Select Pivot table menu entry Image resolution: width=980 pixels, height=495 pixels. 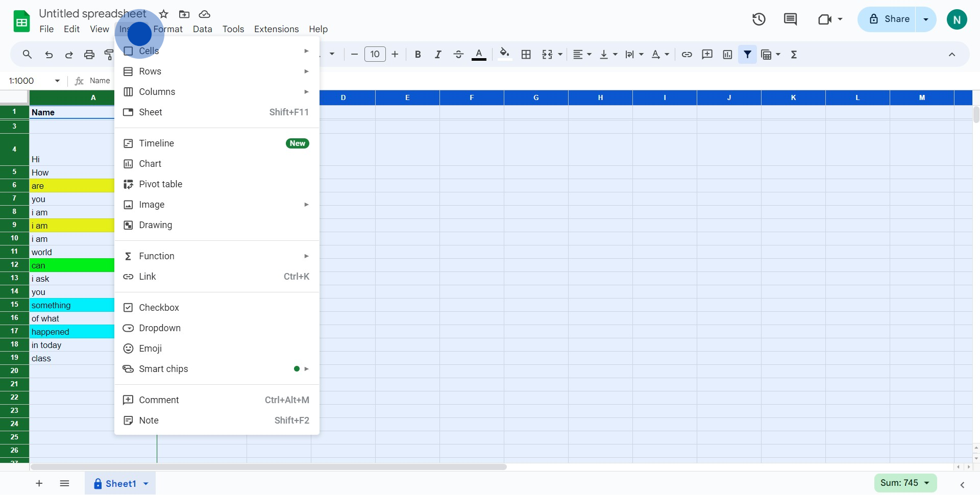click(x=160, y=184)
